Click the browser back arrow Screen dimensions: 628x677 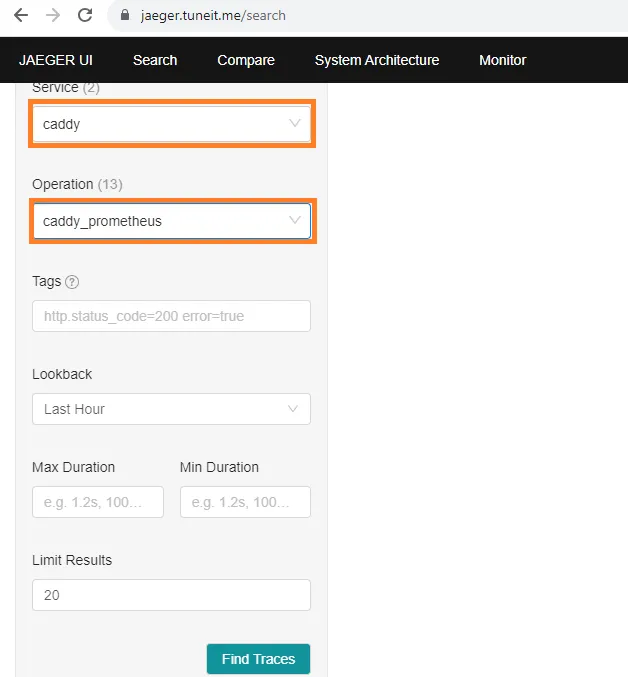pyautogui.click(x=21, y=16)
